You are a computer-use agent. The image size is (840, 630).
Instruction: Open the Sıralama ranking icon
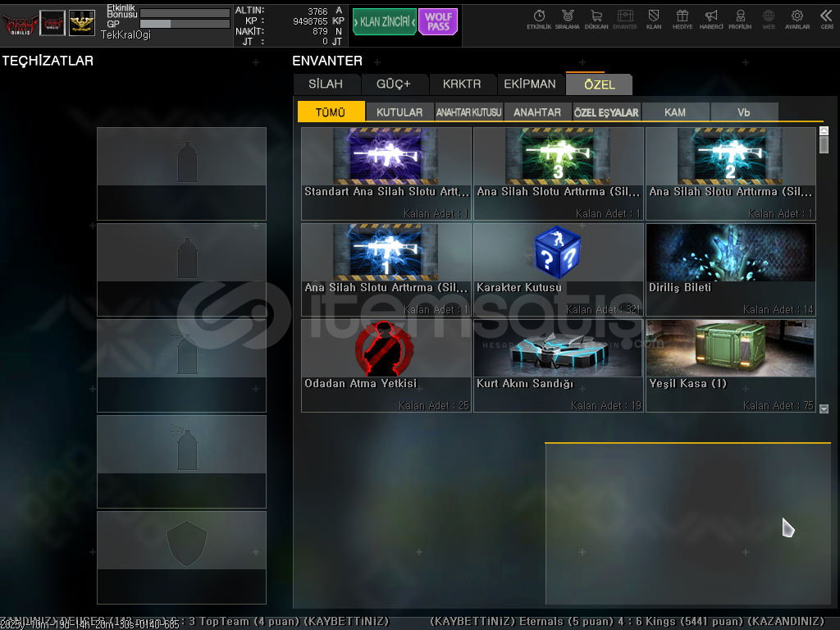click(x=568, y=20)
